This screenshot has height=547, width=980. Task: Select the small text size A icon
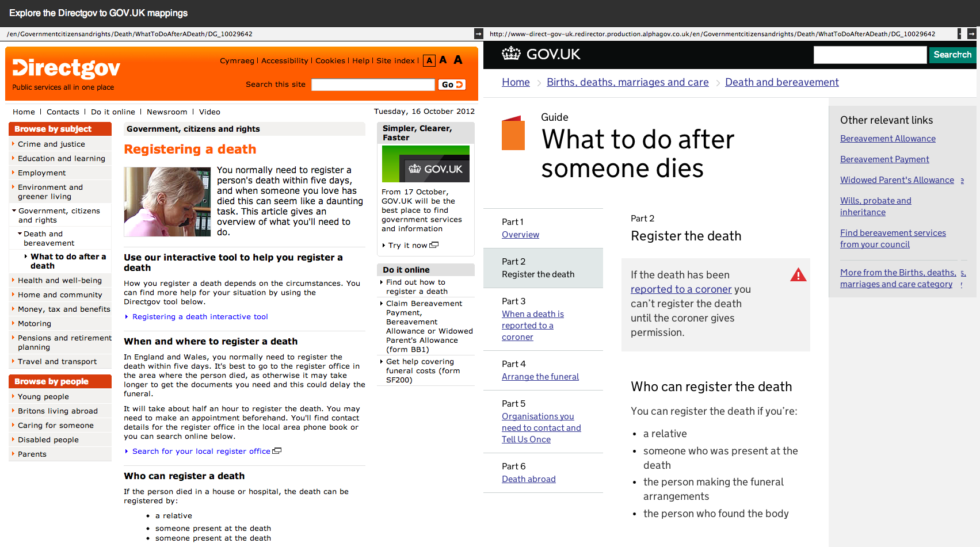(429, 60)
